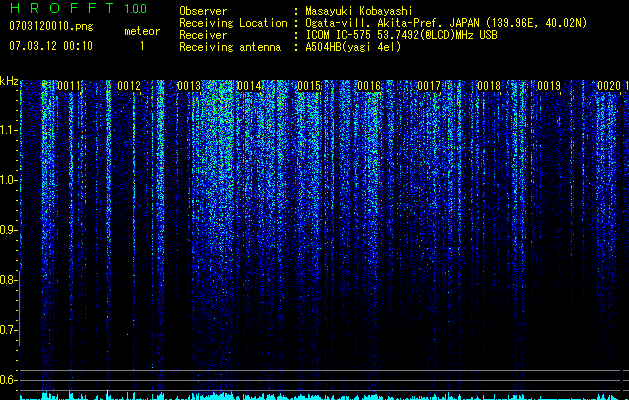Click the Receiving antenna label

[x=230, y=47]
